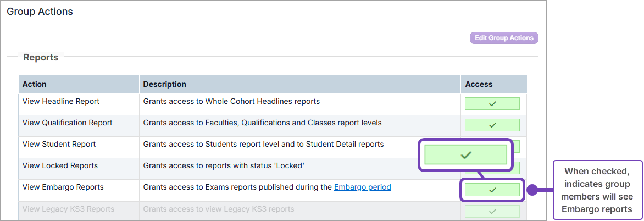The width and height of the screenshot is (644, 221).
Task: Select the greyed View Legacy KS3 Reports label
Action: [x=68, y=209]
